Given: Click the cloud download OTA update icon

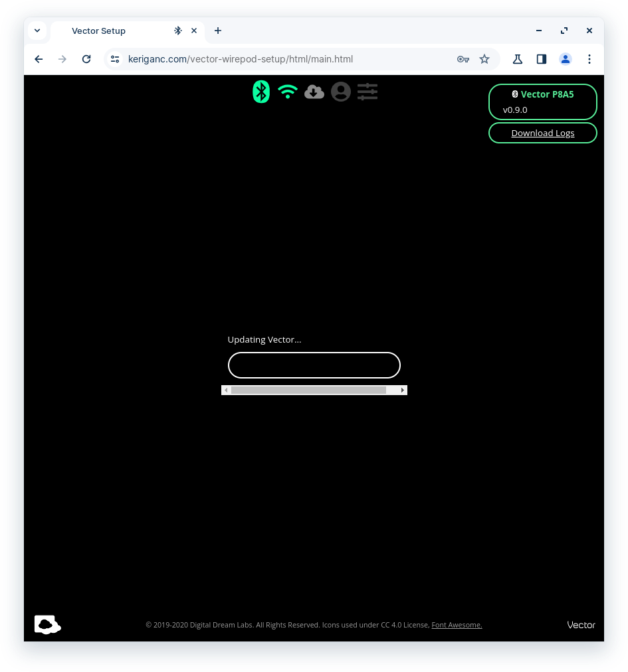Looking at the screenshot, I should (x=314, y=92).
